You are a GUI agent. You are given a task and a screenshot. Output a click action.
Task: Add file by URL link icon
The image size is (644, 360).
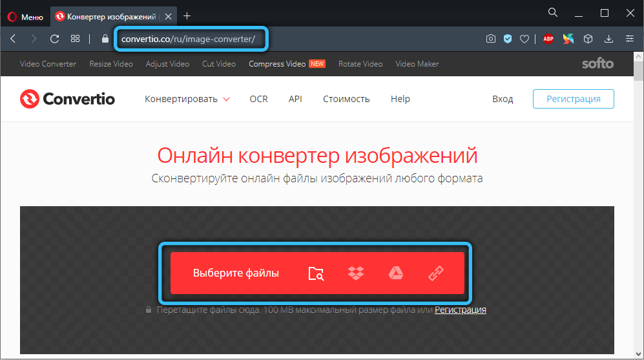436,273
